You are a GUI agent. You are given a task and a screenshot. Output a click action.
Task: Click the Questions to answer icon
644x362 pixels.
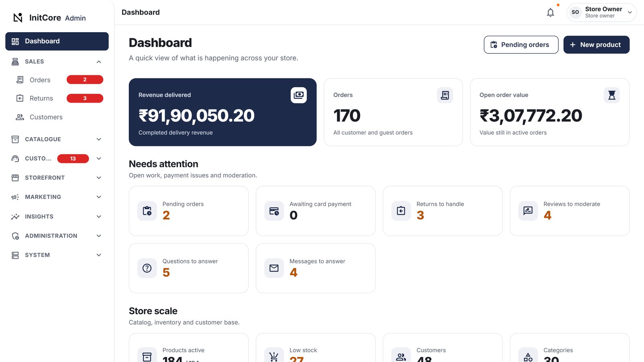(x=147, y=268)
